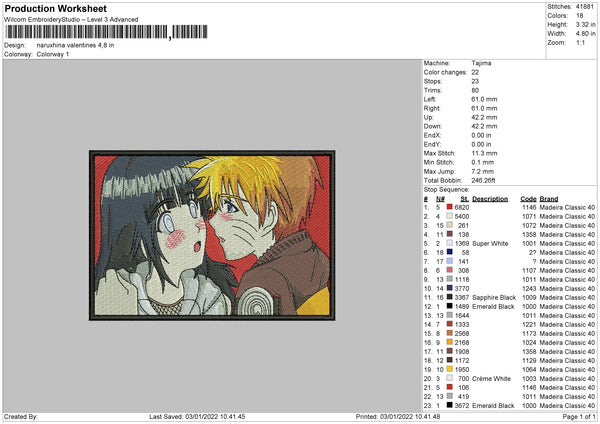Click the dark blue swatch in stop row 10
The height and width of the screenshot is (424, 600).
pos(450,288)
